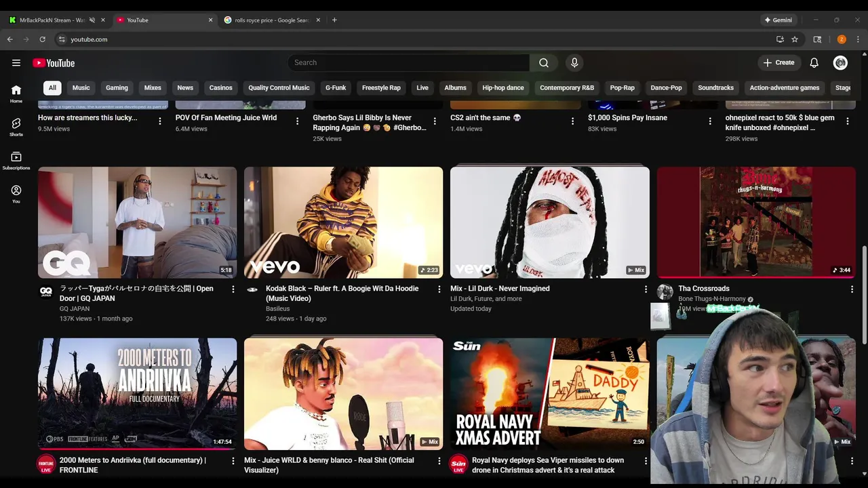Open the Kodak Black Ruler video thumbnail
Image resolution: width=868 pixels, height=488 pixels.
click(343, 222)
